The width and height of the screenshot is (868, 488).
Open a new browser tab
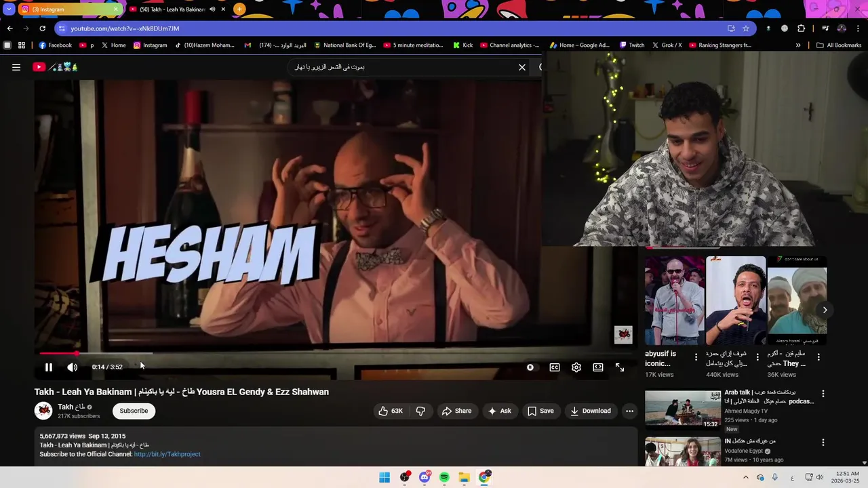[239, 9]
